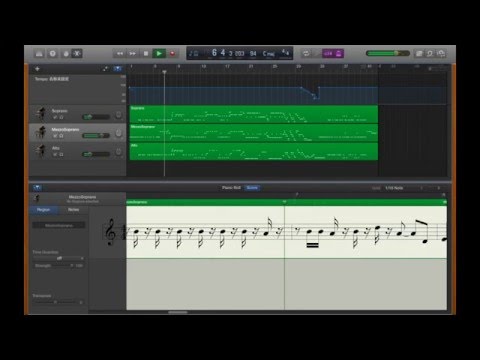Click the region name field in inspector
480x360 pixels.
tap(59, 226)
